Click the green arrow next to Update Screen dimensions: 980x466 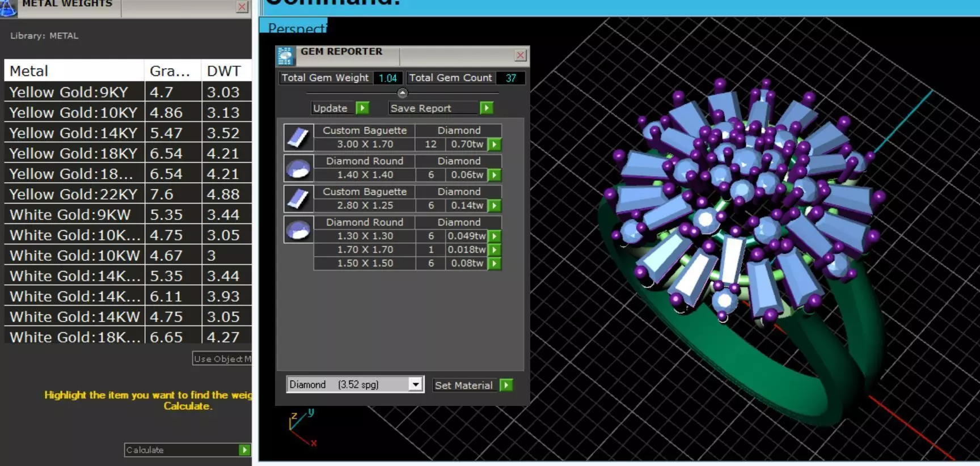click(362, 108)
